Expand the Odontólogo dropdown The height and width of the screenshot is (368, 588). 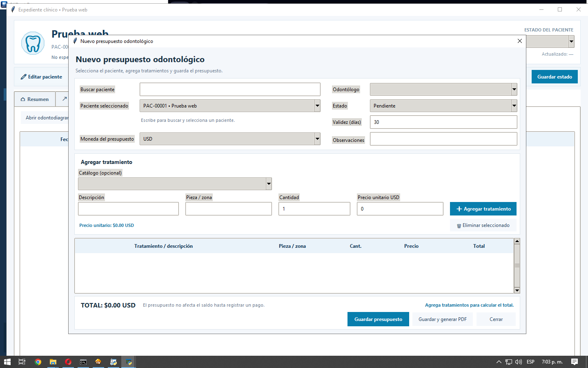pos(514,89)
